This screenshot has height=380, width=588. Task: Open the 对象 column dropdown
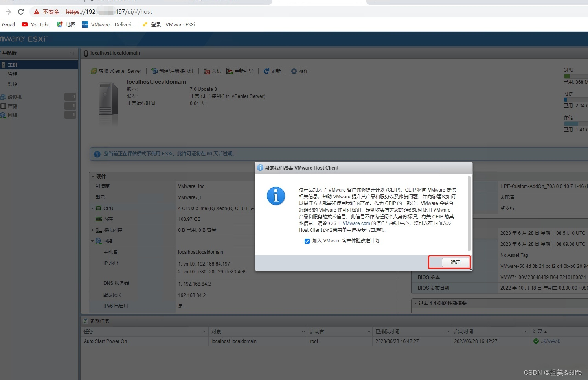point(303,332)
